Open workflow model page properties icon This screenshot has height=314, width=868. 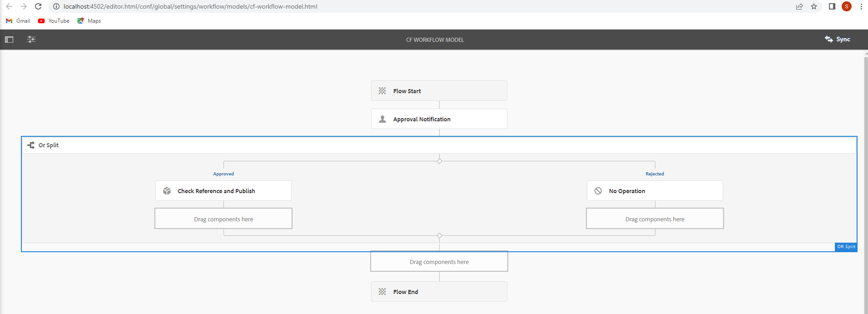point(31,40)
